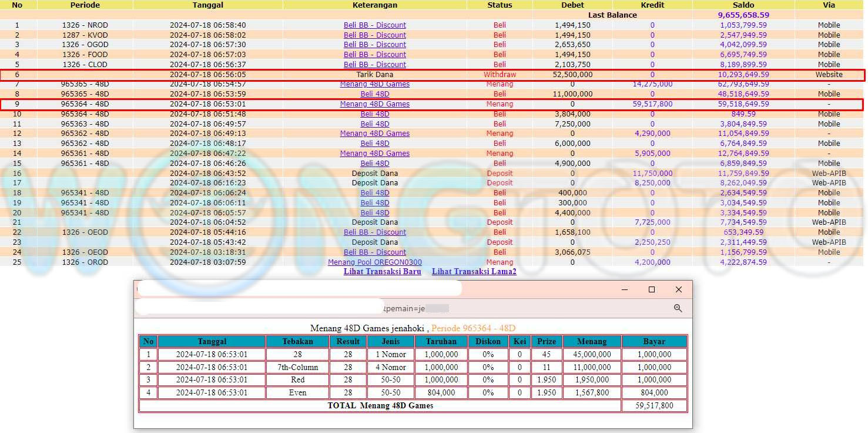868x433 pixels.
Task: Open Lihat Transaksi Lama2 link
Action: pos(474,272)
